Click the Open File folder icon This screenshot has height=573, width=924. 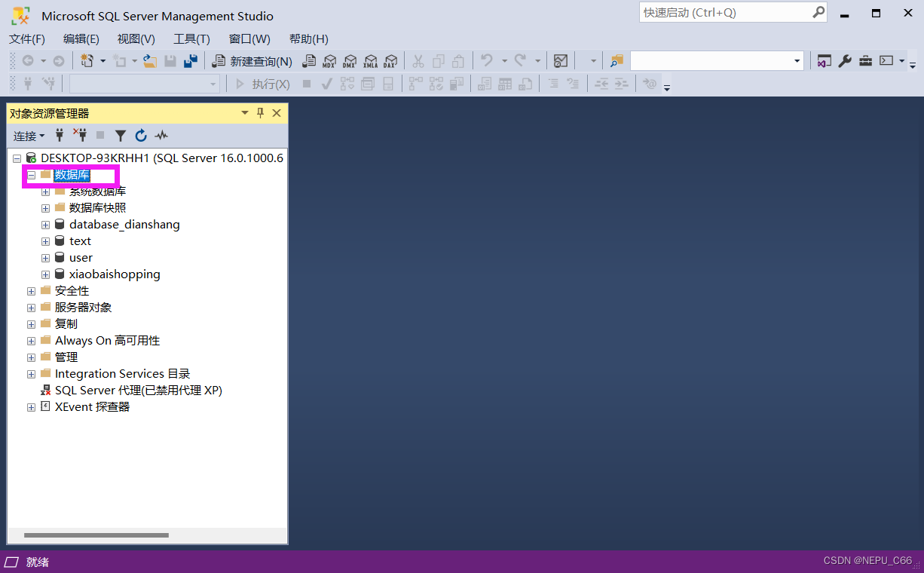tap(150, 61)
